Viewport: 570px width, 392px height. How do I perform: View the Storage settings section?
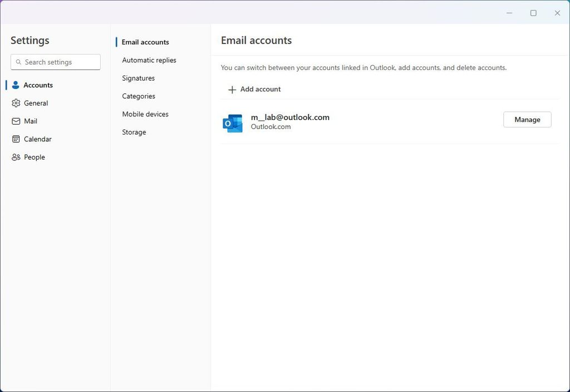click(134, 132)
